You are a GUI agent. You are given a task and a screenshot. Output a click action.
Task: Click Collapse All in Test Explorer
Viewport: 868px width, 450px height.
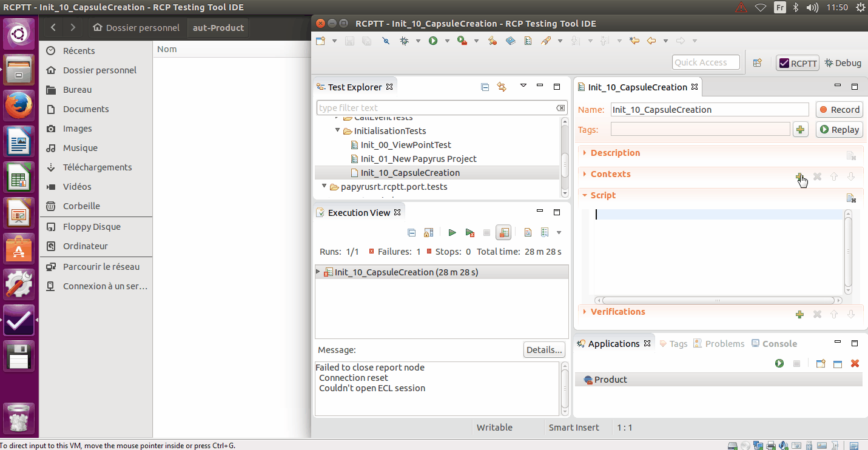click(485, 87)
